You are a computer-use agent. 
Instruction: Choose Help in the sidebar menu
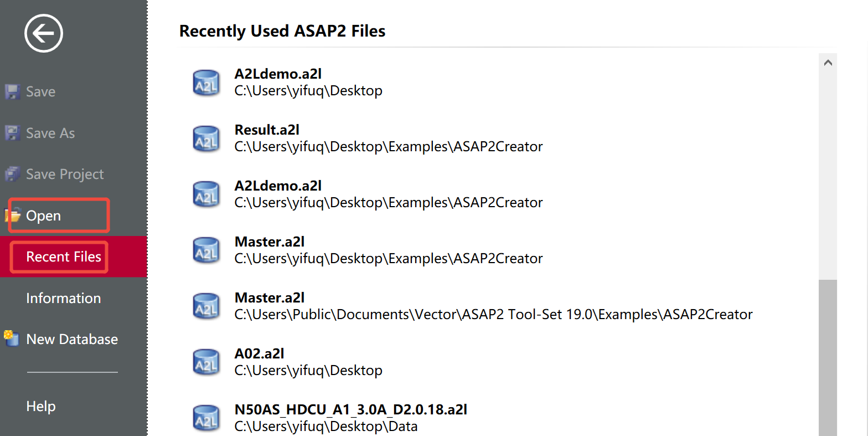[41, 406]
